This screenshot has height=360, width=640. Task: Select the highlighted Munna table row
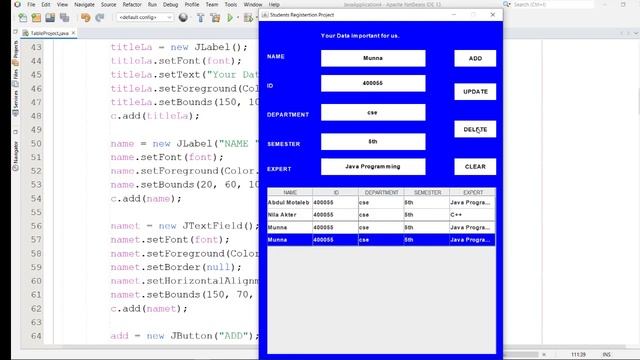click(381, 240)
